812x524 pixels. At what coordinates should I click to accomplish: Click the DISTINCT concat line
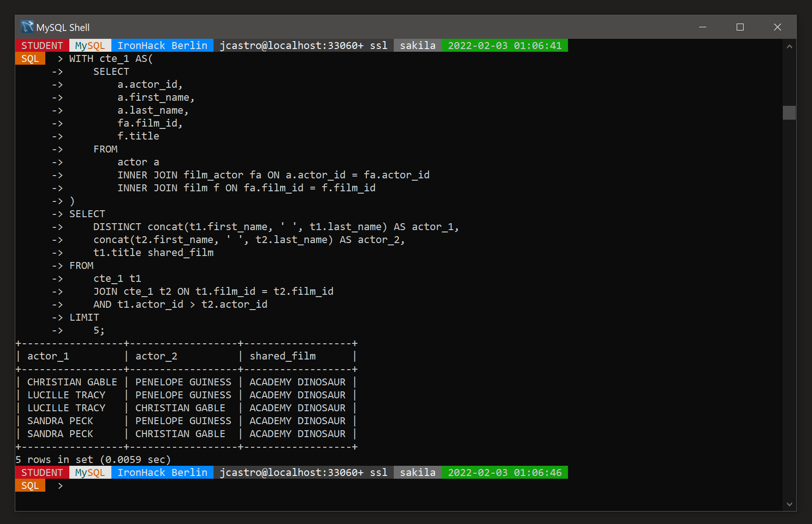[276, 227]
